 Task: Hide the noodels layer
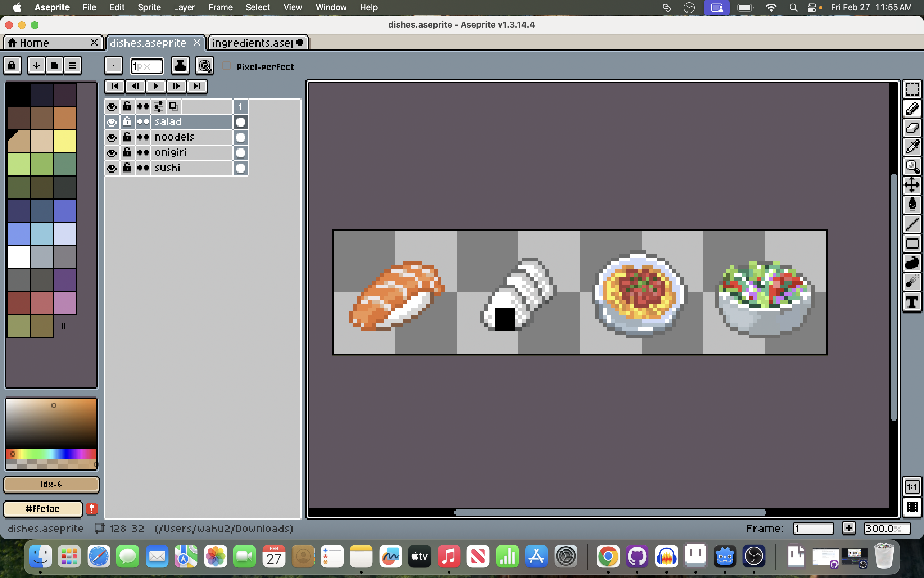[112, 137]
